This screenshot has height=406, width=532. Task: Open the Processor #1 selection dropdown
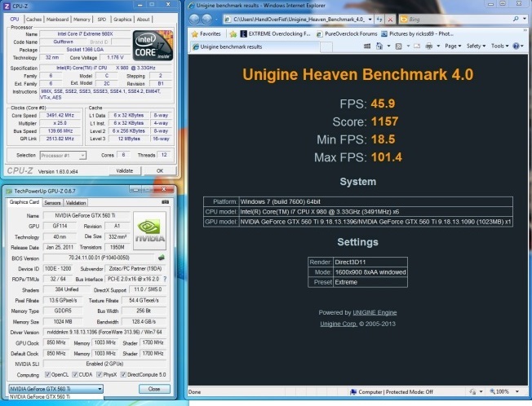(x=63, y=155)
